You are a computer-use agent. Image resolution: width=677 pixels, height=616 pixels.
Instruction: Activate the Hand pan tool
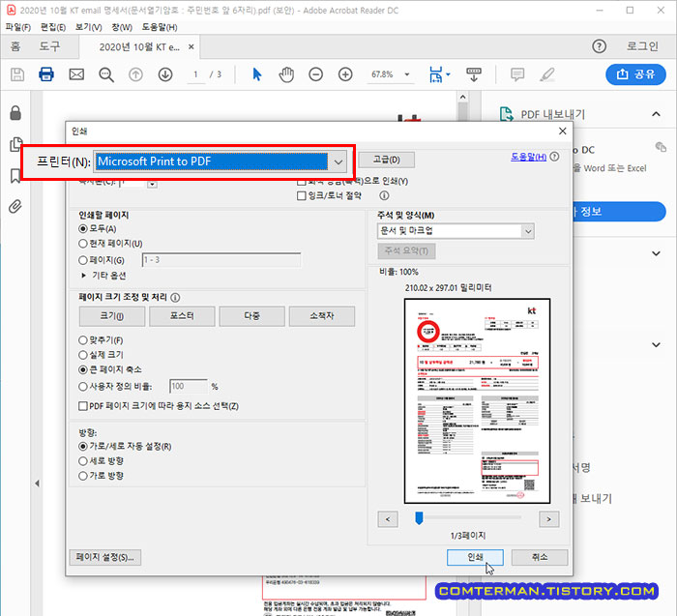(286, 74)
